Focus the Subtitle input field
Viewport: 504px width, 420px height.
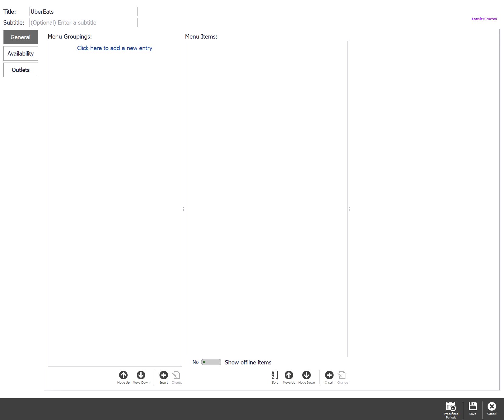coord(84,22)
